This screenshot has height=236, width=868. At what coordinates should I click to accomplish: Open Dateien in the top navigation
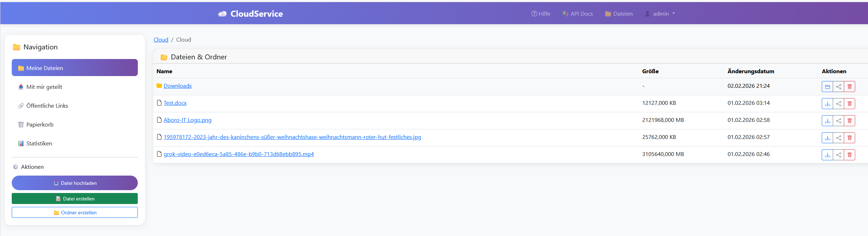click(x=619, y=14)
